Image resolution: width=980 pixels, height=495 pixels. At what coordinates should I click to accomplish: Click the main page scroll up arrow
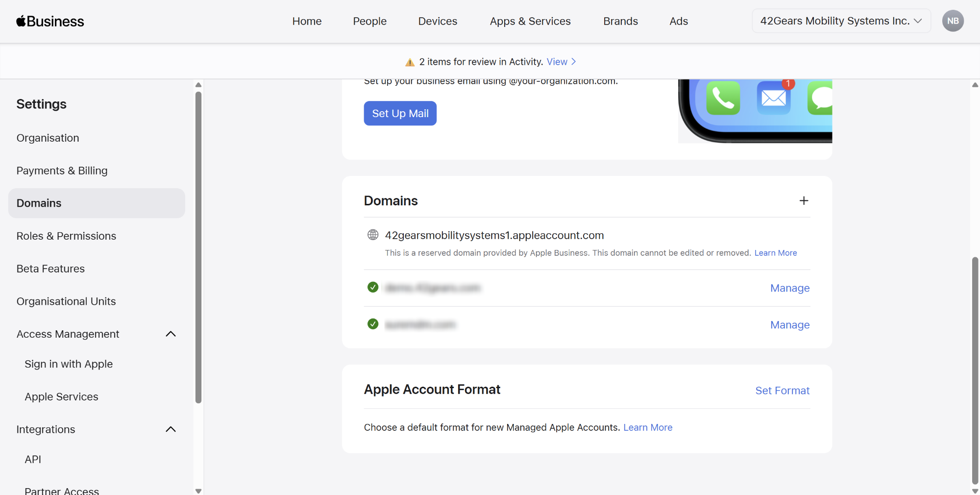point(975,85)
